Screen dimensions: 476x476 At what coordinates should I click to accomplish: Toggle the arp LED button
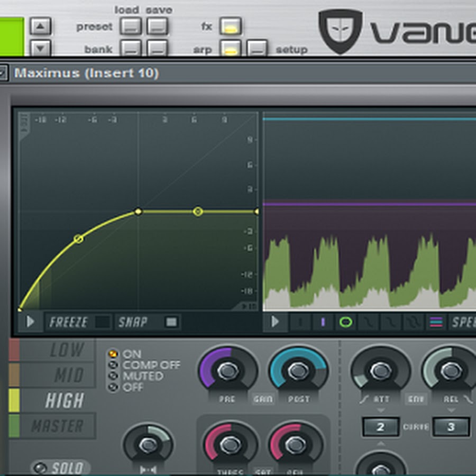click(231, 49)
